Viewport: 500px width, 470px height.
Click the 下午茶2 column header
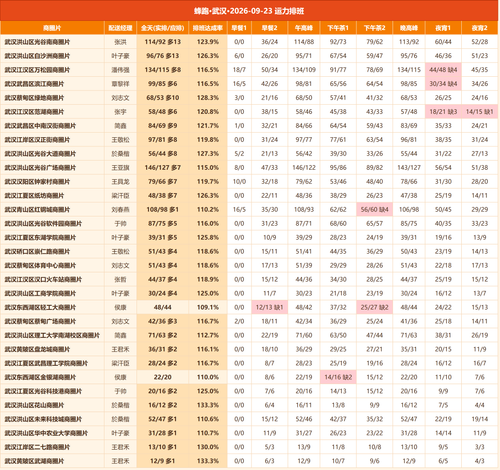pyautogui.click(x=374, y=28)
